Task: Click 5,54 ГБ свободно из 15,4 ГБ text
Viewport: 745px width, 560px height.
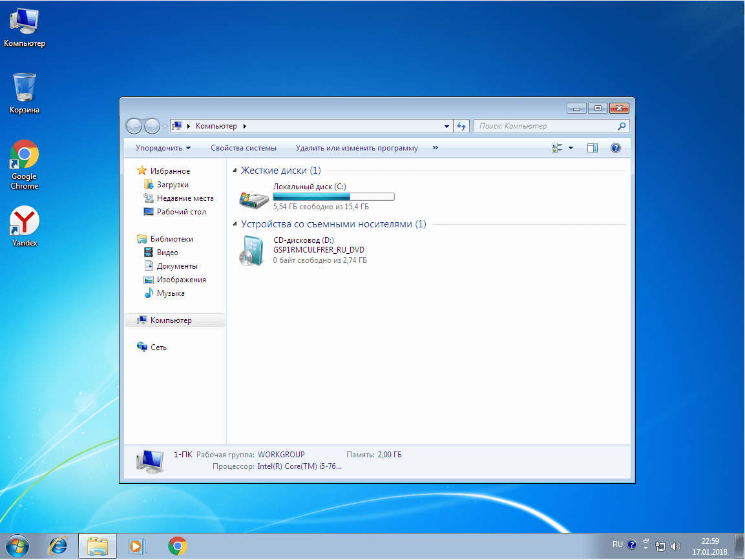Action: click(320, 207)
